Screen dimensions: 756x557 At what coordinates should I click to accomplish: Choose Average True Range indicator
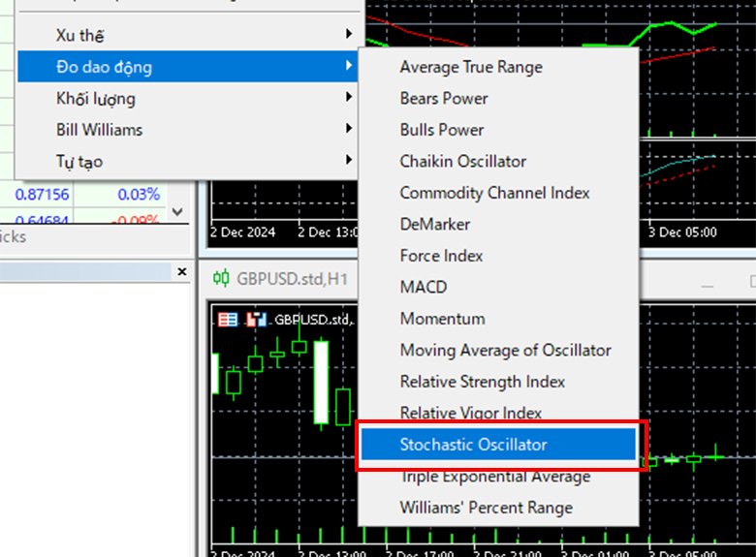(498, 67)
